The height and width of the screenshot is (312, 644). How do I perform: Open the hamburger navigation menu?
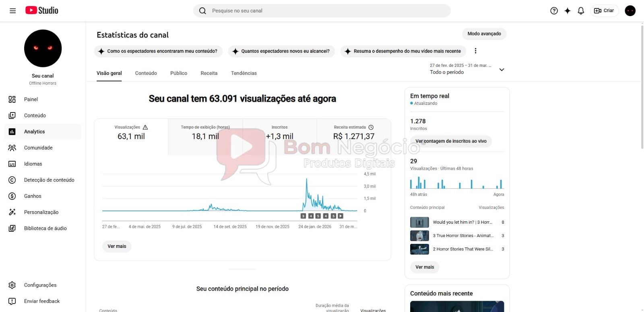click(x=13, y=11)
